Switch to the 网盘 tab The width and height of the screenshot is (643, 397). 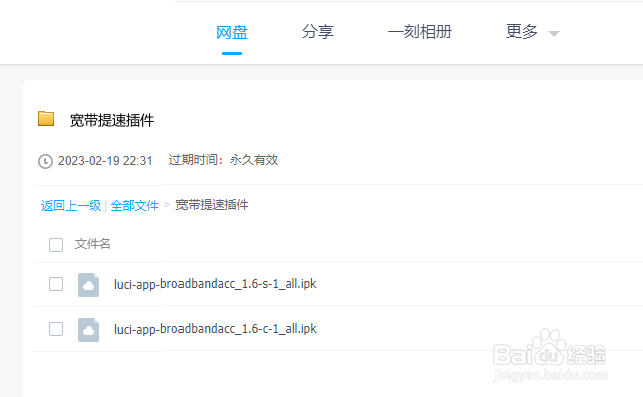232,32
